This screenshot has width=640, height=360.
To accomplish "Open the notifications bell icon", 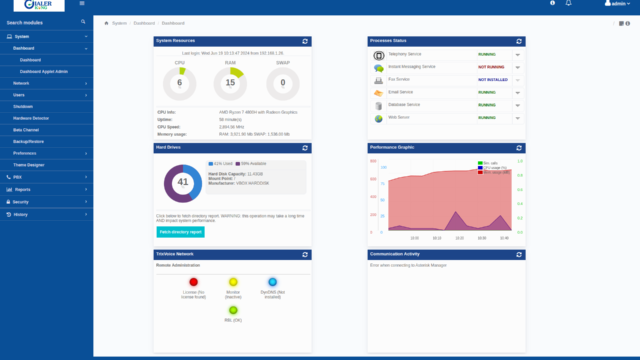I will tap(569, 3).
